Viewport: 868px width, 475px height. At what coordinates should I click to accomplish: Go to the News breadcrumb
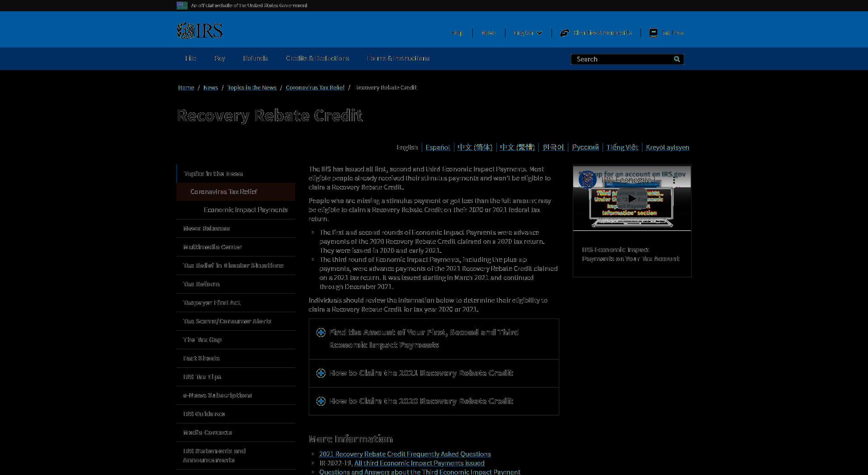pos(211,88)
